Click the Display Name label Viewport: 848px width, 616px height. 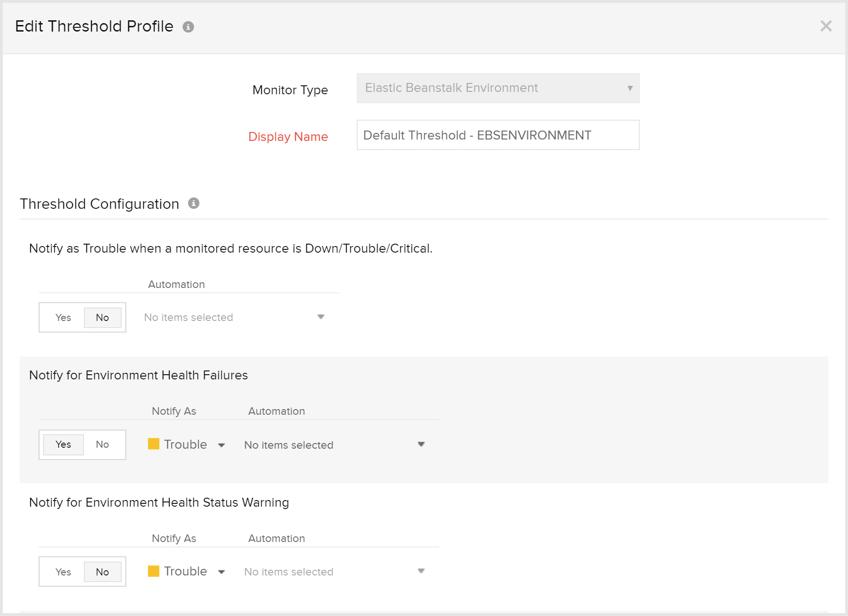(288, 137)
